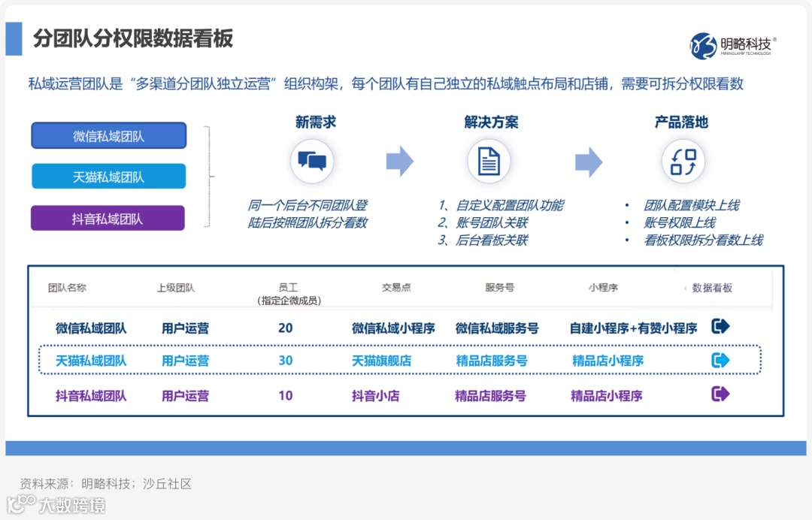Click the 服务号 column header

tap(500, 287)
